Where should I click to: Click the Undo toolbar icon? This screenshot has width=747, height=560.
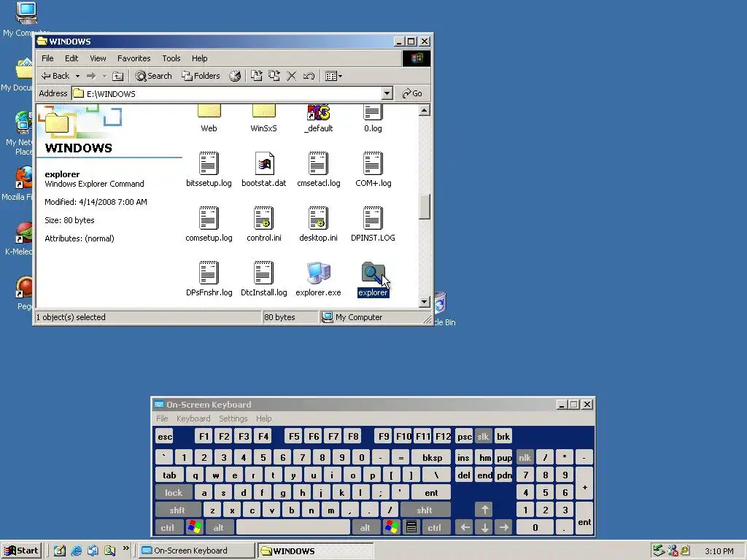[x=309, y=76]
